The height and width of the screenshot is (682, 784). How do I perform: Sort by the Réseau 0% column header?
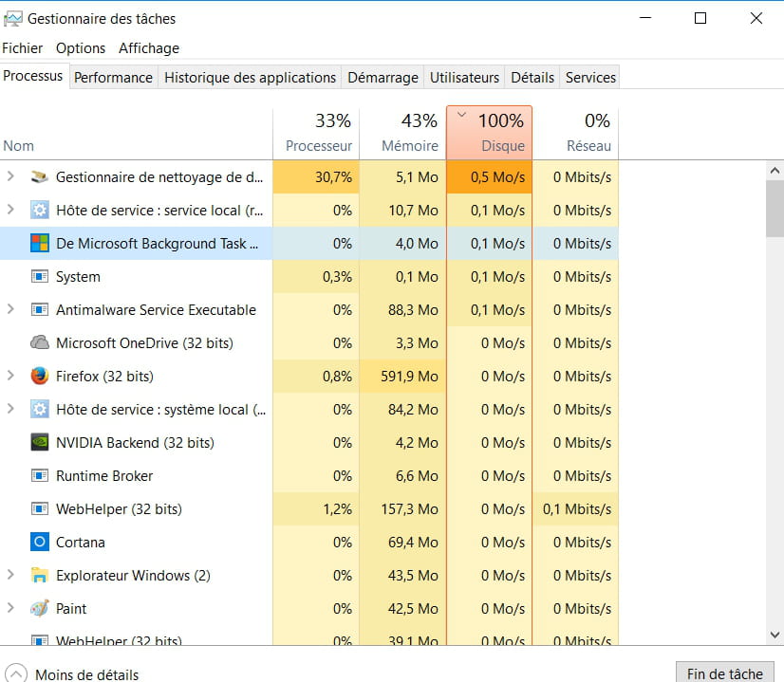[575, 133]
